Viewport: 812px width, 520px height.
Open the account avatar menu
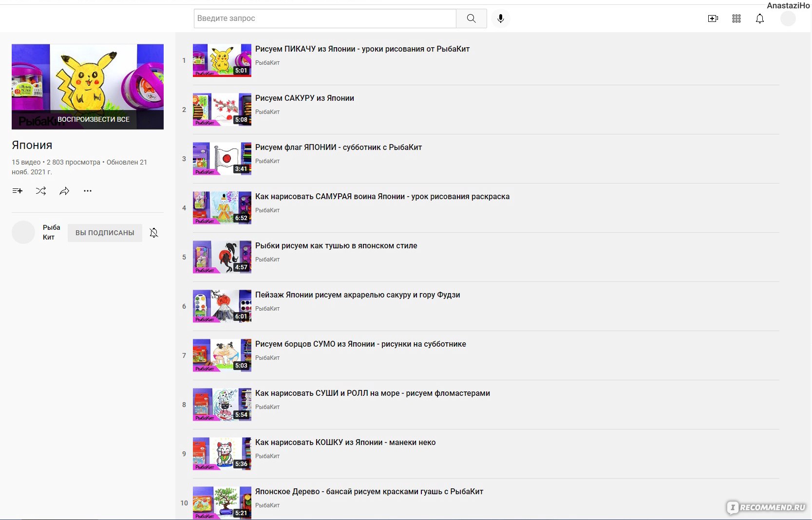788,19
